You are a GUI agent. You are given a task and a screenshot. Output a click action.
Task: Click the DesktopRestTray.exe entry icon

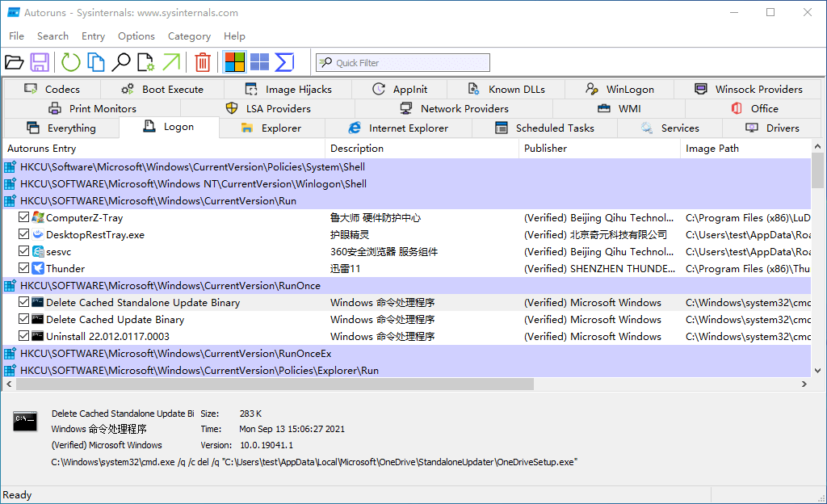(38, 234)
